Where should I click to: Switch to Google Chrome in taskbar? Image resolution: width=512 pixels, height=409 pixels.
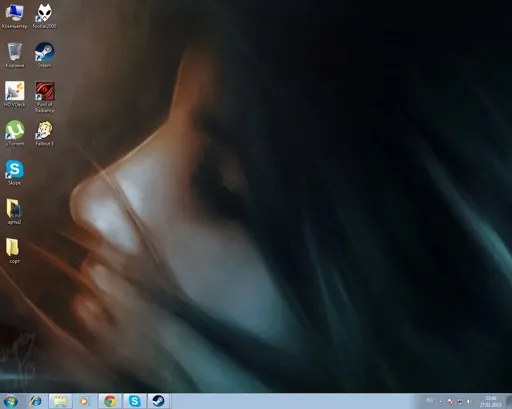(110, 401)
